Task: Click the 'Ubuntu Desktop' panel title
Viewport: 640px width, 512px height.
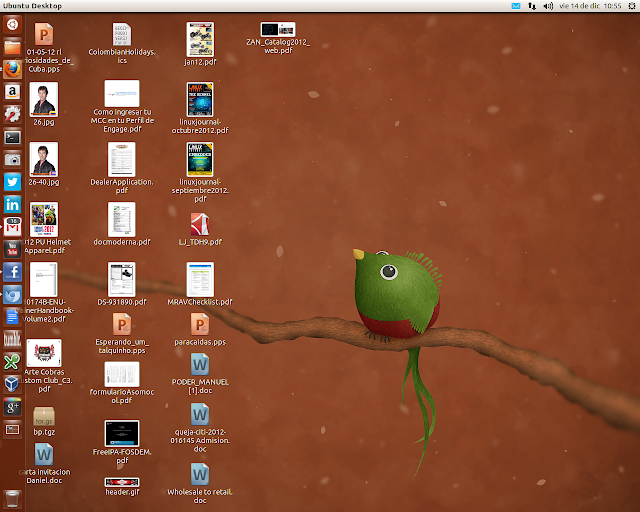Action: click(32, 6)
